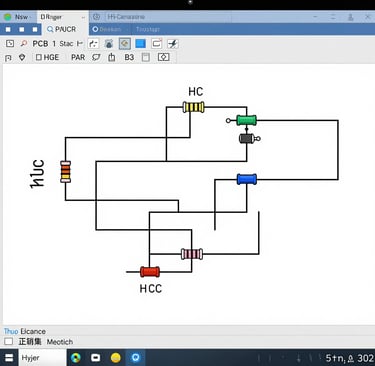Click the shield icon in second toolbar row
The width and height of the screenshot is (375, 366).
22,57
